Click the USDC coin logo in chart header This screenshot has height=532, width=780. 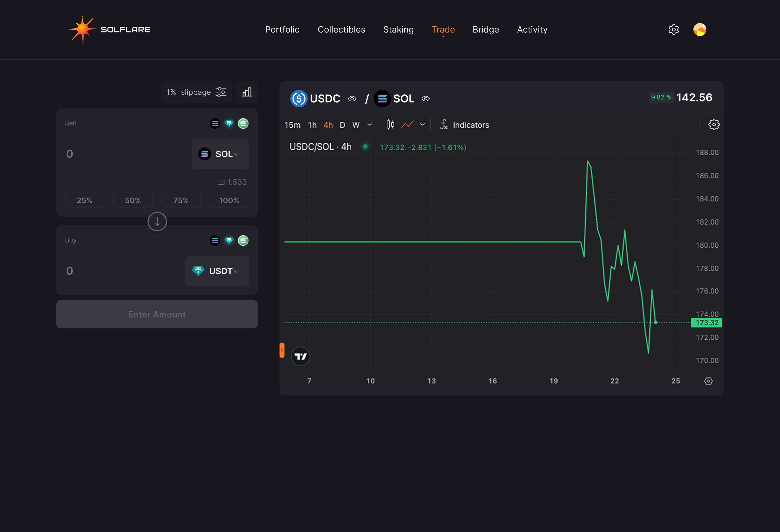pyautogui.click(x=299, y=99)
